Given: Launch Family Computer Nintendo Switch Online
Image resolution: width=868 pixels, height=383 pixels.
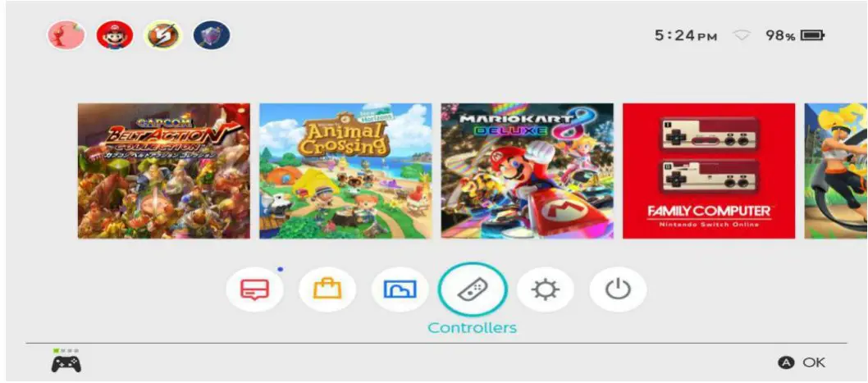Looking at the screenshot, I should tap(709, 171).
